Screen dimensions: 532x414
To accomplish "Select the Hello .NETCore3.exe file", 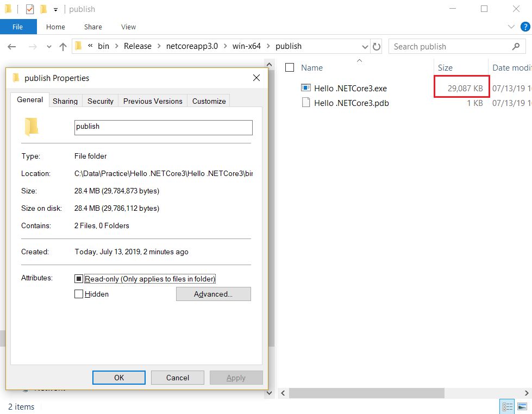I will [x=350, y=88].
